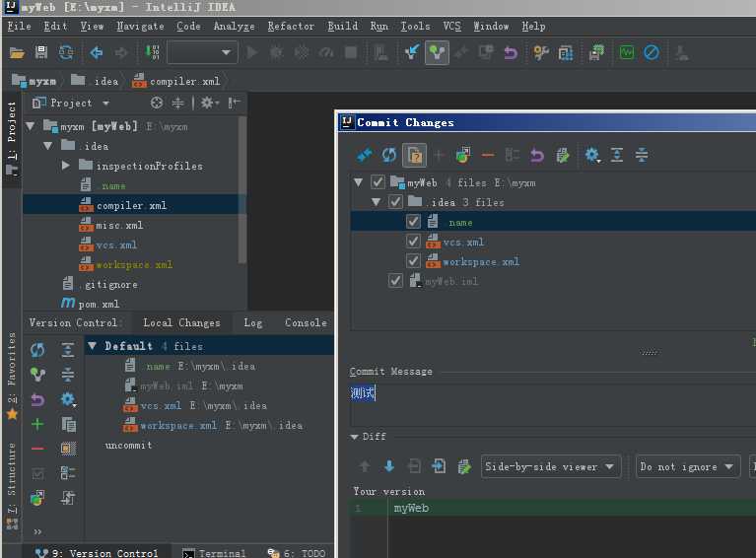Screen dimensions: 756x558
Task: Click the Open folder icon in main toolbar
Action: coord(17,52)
